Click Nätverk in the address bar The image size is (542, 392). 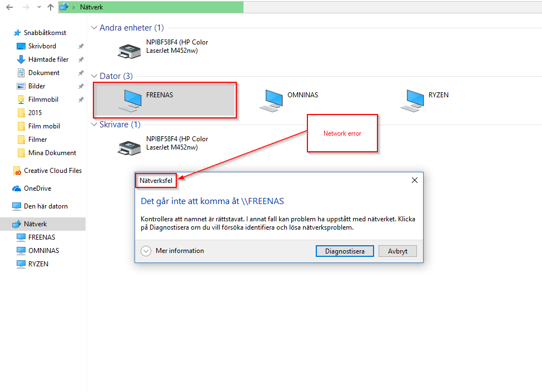pyautogui.click(x=91, y=7)
